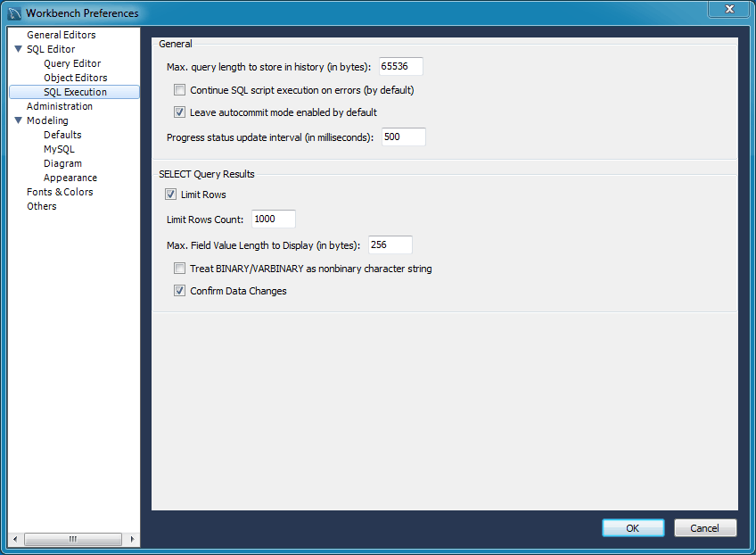This screenshot has width=756, height=555.
Task: Uncheck Confirm Data Changes
Action: point(179,291)
